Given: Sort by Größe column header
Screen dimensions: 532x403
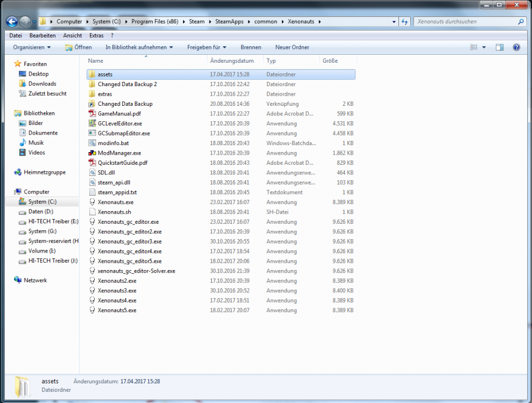Looking at the screenshot, I should coord(338,61).
